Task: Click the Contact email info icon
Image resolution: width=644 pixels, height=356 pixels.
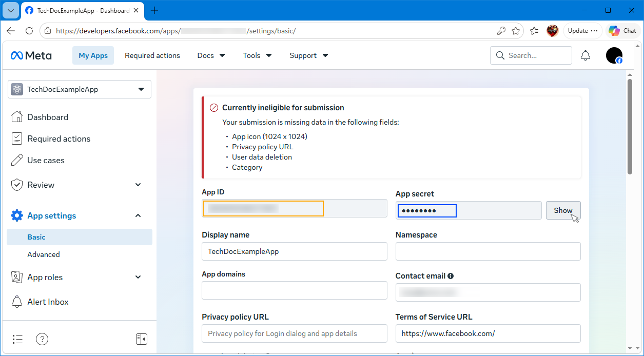Action: coord(451,276)
